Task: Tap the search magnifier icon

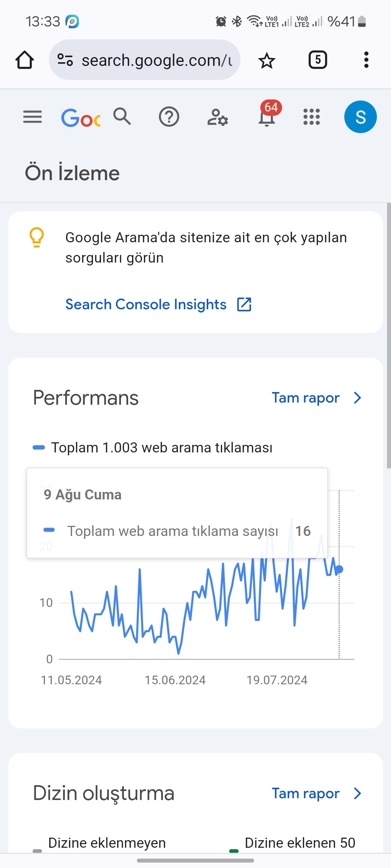Action: tap(122, 116)
